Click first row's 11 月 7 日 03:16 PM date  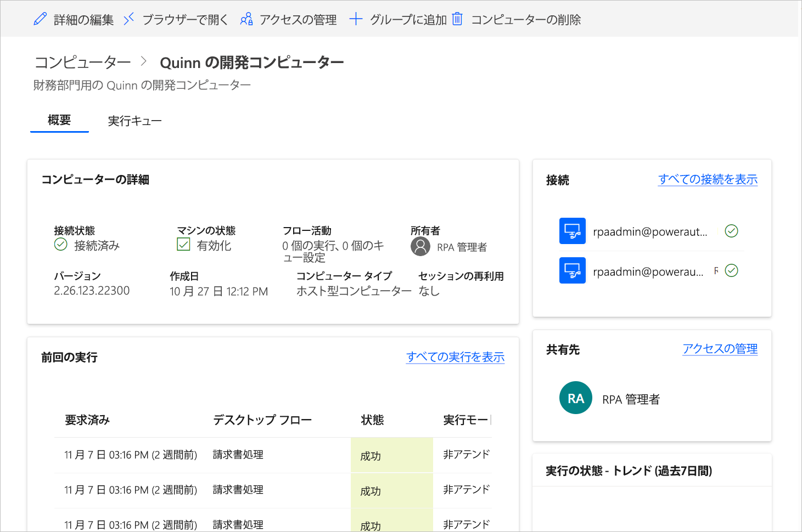coord(131,455)
